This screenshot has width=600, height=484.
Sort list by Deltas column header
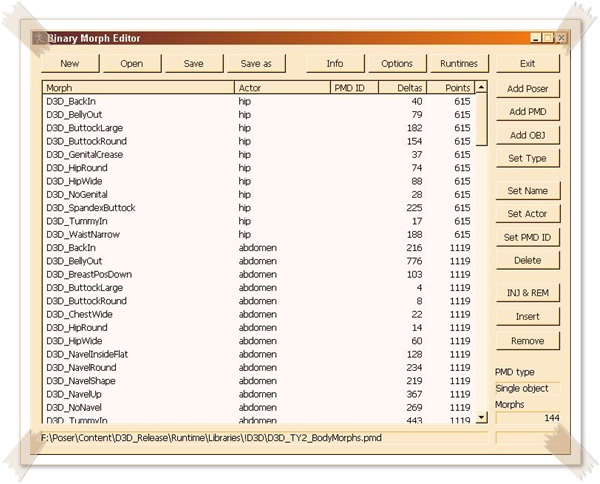[403, 88]
